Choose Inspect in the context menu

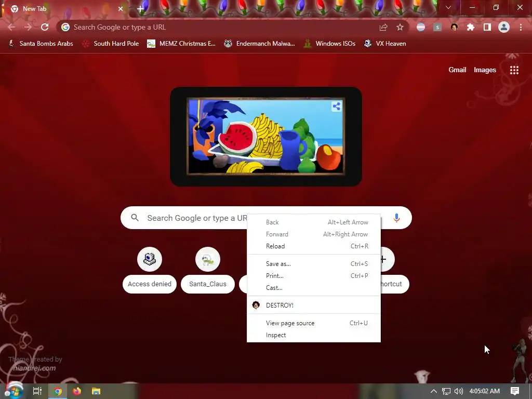coord(314,335)
